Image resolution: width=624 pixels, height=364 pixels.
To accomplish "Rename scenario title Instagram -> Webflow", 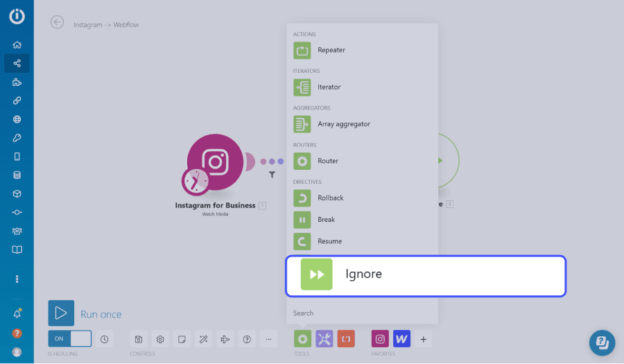I will pos(106,25).
